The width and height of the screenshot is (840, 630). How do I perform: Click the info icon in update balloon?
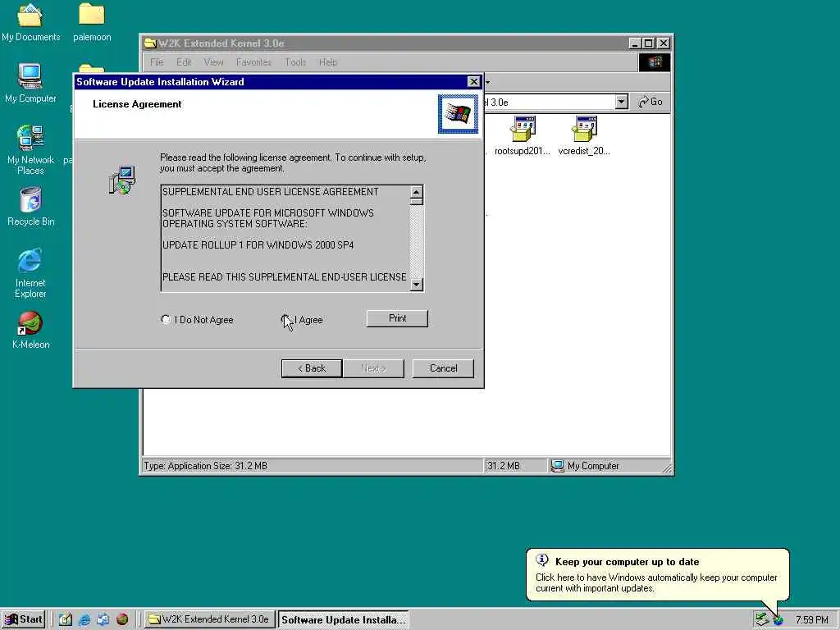click(542, 560)
